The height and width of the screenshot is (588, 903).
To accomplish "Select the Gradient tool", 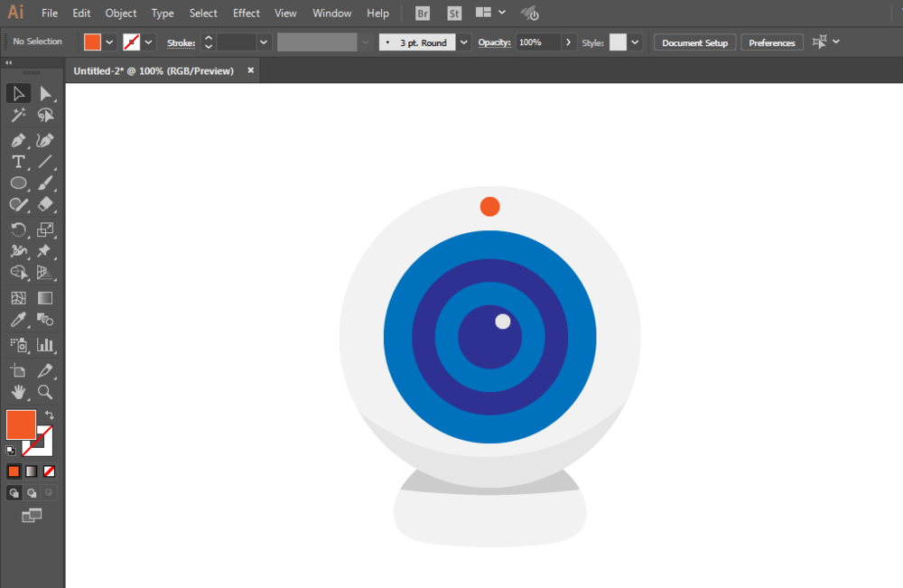I will [45, 298].
